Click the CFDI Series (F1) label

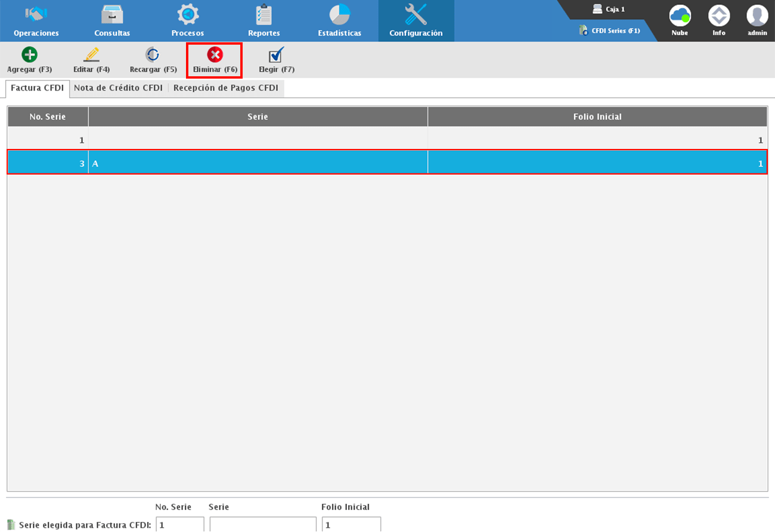(x=615, y=30)
